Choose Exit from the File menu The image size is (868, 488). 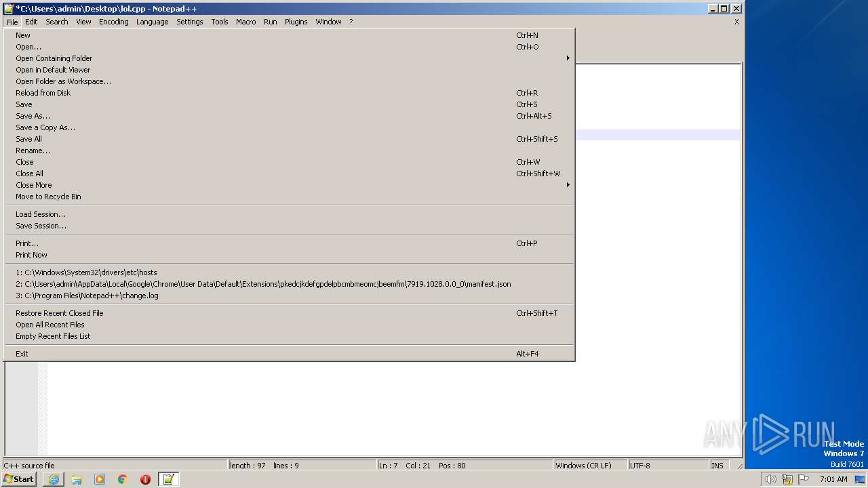click(290, 354)
